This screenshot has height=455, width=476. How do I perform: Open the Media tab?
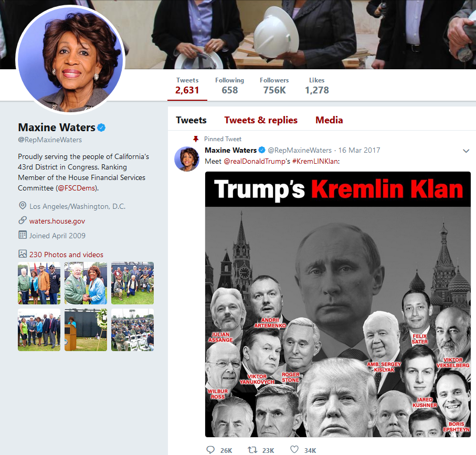tap(329, 120)
